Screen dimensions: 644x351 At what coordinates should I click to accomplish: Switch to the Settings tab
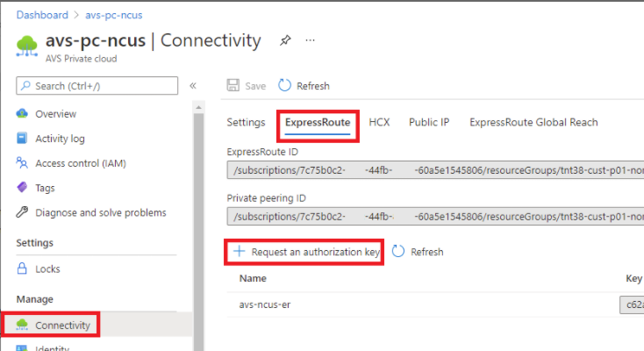(246, 123)
